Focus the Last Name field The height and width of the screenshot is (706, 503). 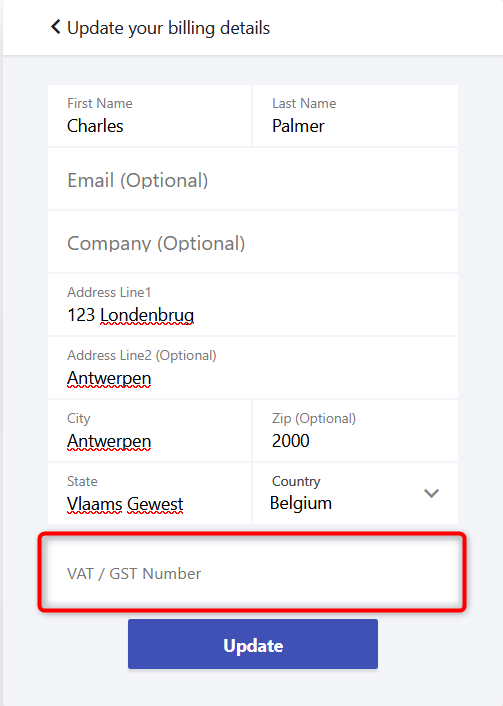click(x=355, y=116)
